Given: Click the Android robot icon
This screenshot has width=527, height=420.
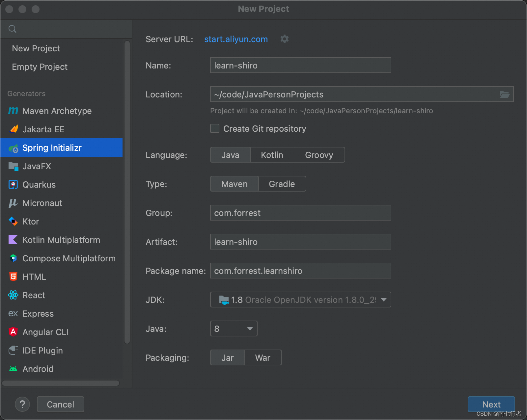Looking at the screenshot, I should (13, 369).
